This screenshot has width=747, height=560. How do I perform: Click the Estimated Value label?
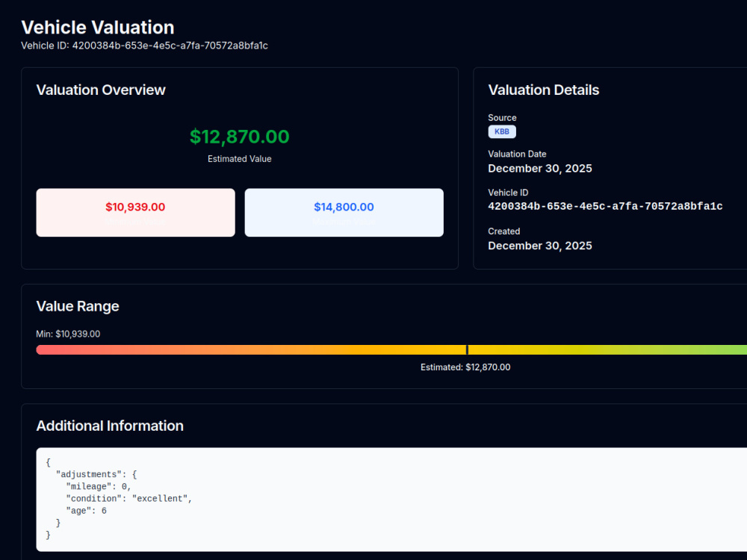[x=240, y=159]
